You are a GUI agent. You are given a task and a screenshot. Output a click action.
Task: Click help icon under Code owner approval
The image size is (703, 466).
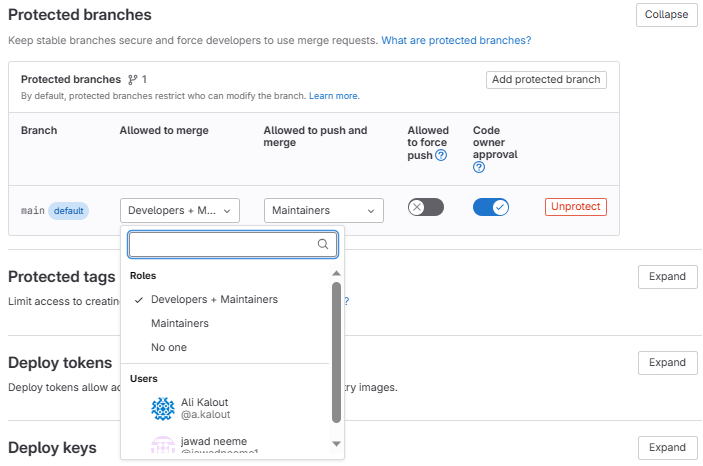(x=479, y=167)
